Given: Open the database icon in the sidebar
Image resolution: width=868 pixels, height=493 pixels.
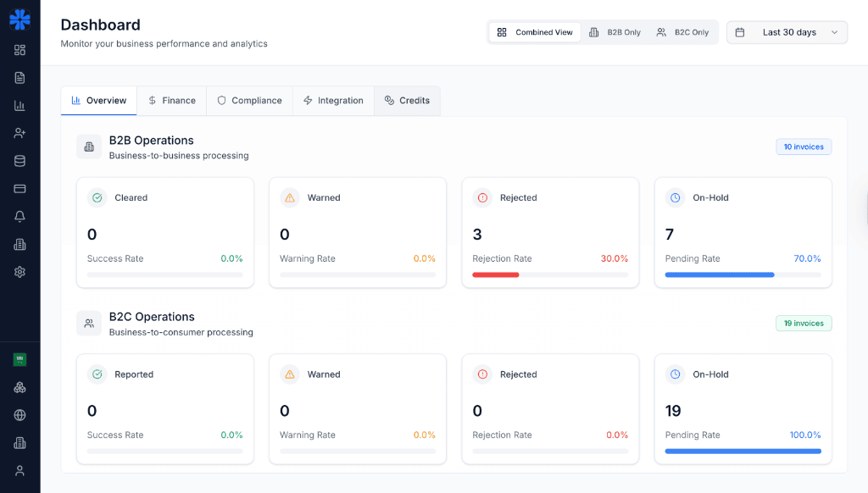Looking at the screenshot, I should pyautogui.click(x=19, y=160).
